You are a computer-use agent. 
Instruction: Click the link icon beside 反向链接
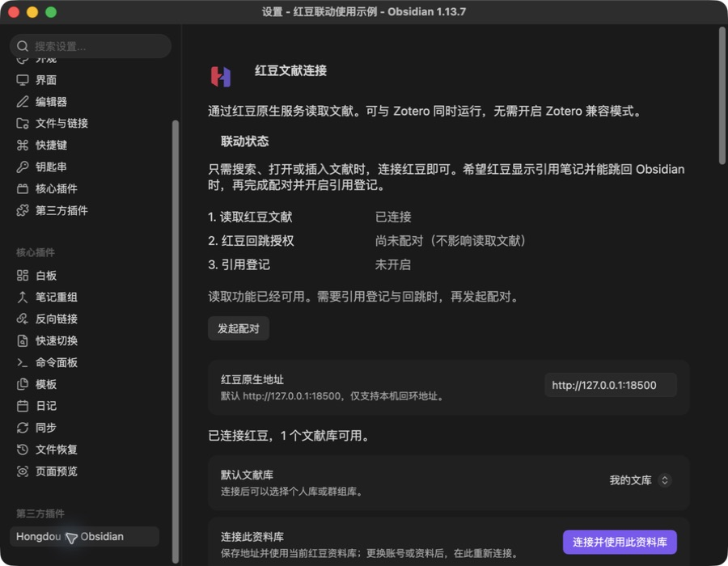(x=23, y=319)
